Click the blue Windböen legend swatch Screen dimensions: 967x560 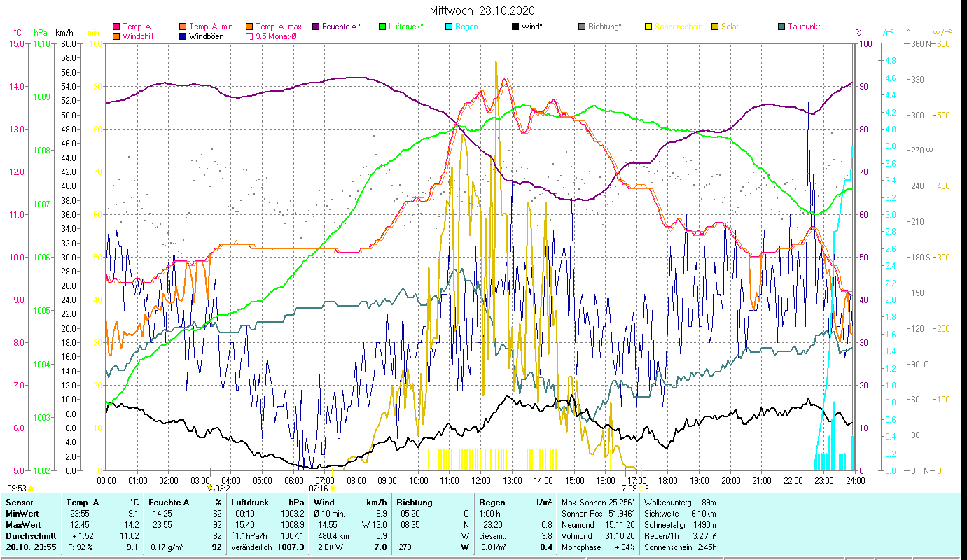tap(183, 36)
